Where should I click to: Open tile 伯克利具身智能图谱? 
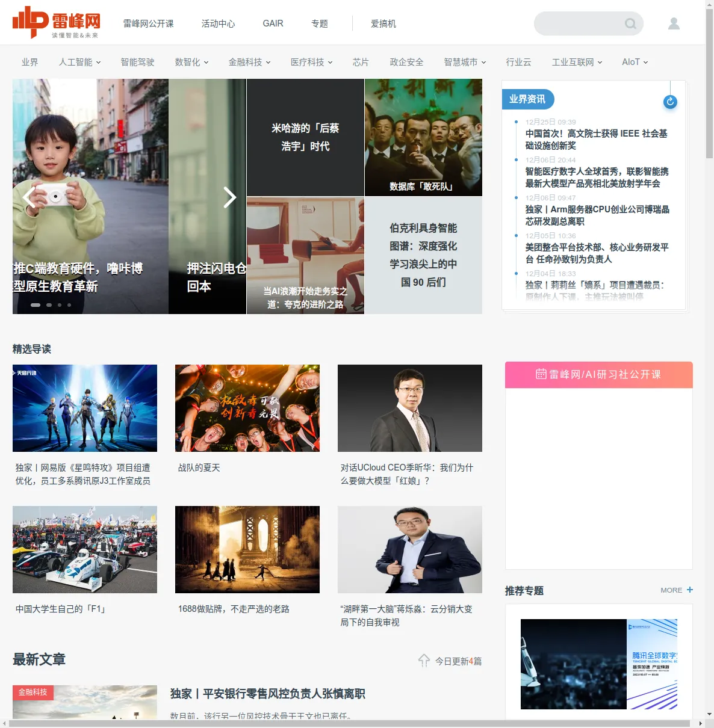click(423, 255)
